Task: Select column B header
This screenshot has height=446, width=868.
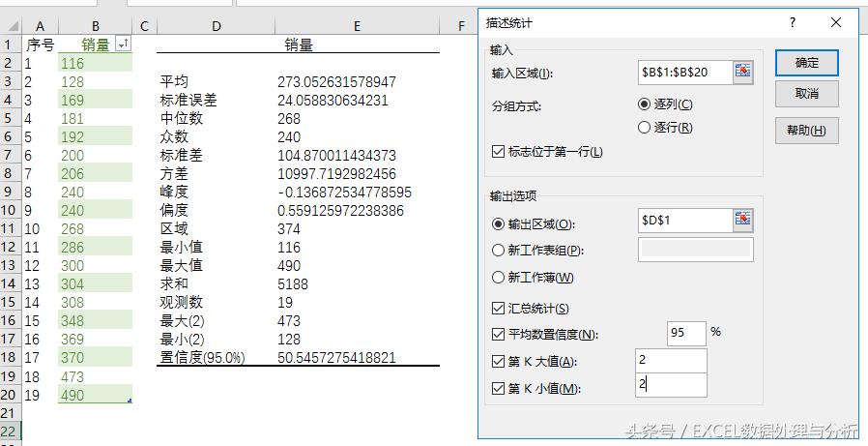Action: point(96,26)
